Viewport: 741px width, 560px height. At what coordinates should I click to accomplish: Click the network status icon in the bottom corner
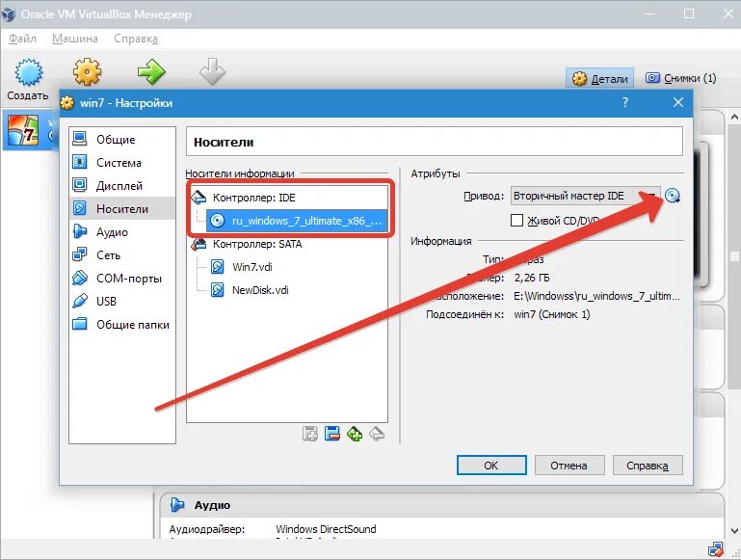pos(716,549)
